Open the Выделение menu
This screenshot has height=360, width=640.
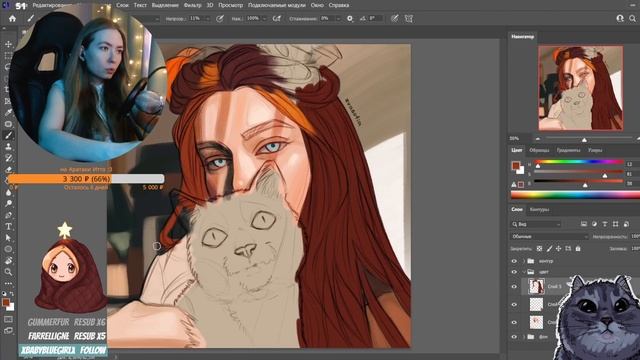[165, 5]
